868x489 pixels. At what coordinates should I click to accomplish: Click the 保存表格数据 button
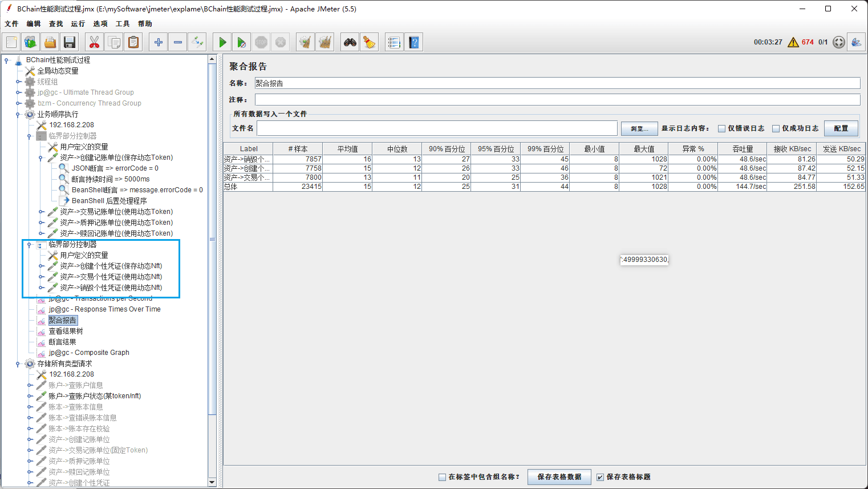click(x=559, y=477)
